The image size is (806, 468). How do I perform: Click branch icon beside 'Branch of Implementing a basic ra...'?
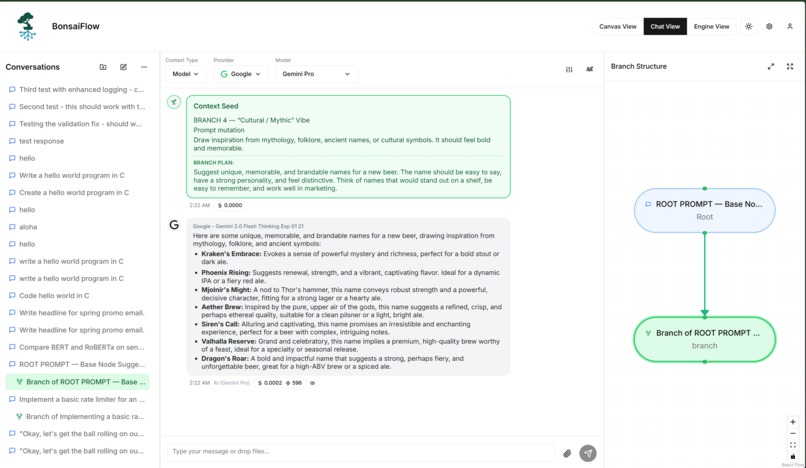pyautogui.click(x=19, y=416)
